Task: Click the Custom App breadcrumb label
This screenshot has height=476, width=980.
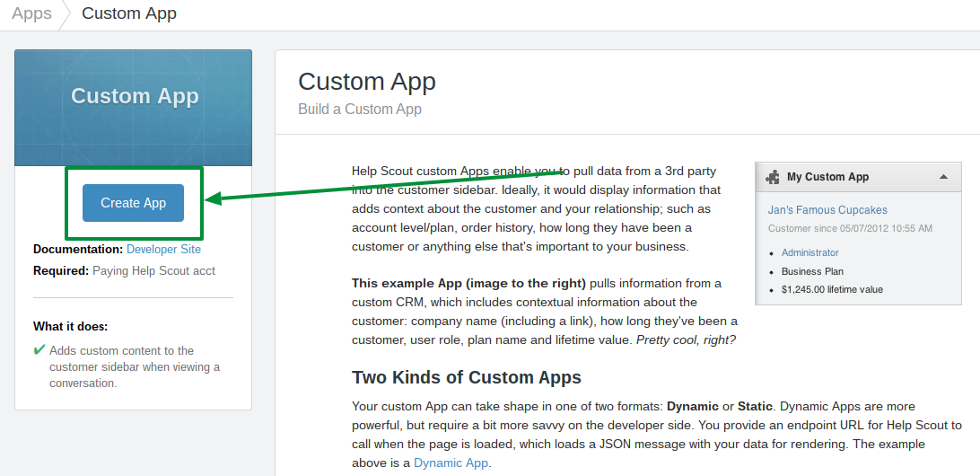Action: [129, 13]
